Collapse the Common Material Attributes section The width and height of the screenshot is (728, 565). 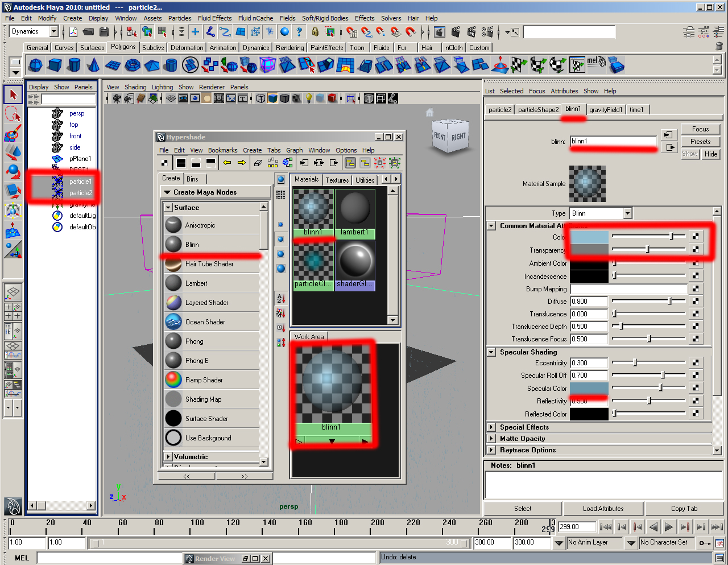(x=491, y=226)
